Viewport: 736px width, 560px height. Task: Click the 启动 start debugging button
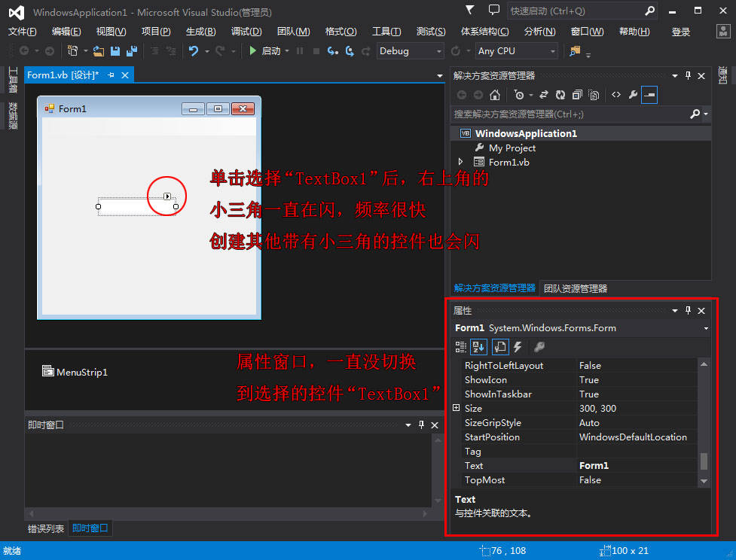264,50
